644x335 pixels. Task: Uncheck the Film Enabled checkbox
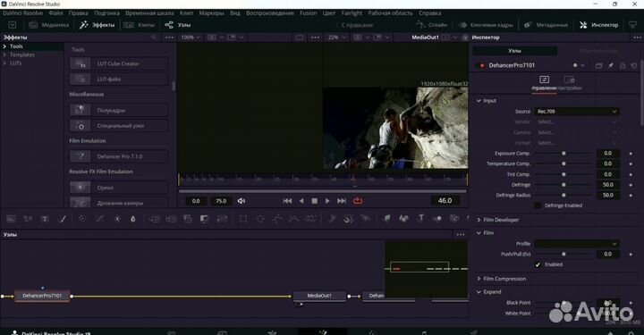pos(538,265)
